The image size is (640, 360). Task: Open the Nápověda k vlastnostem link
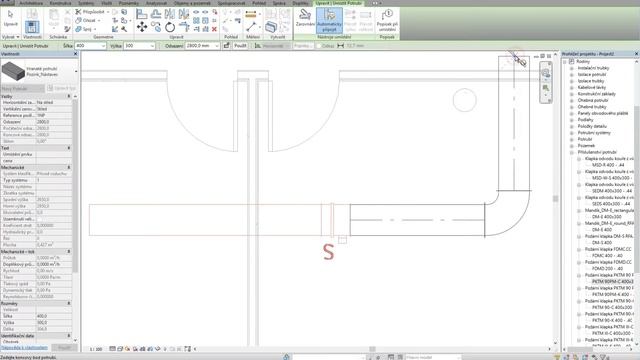point(24,348)
